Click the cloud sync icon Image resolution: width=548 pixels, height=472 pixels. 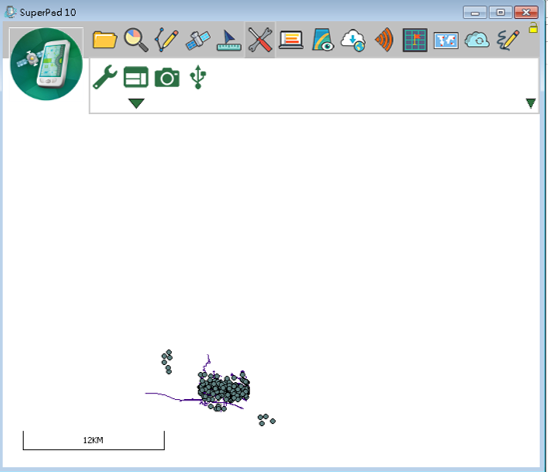click(477, 40)
